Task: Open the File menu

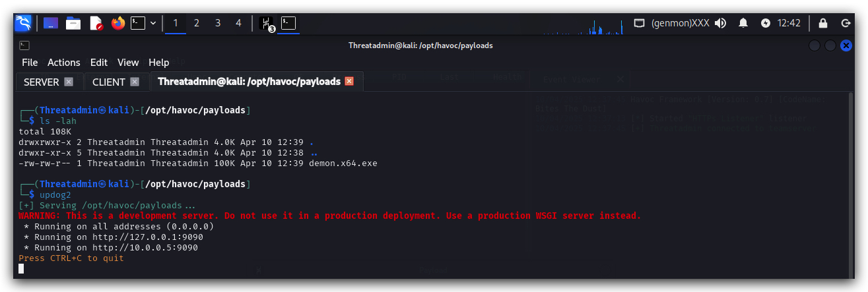Action: tap(30, 63)
